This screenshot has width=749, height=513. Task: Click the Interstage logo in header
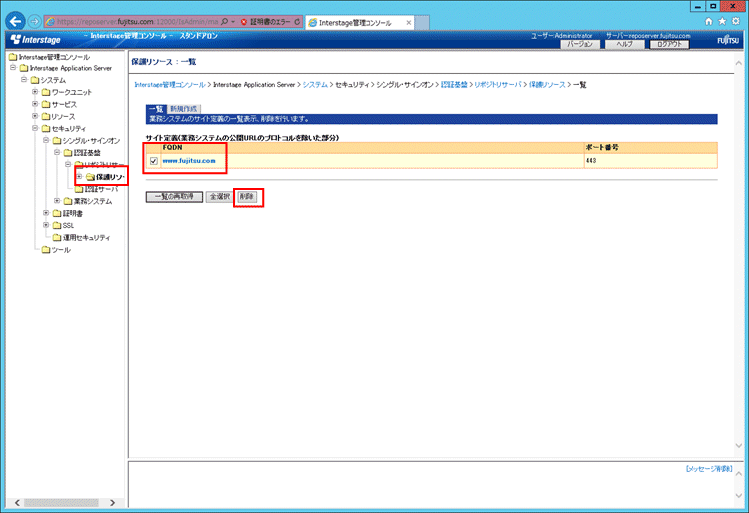tap(36, 40)
